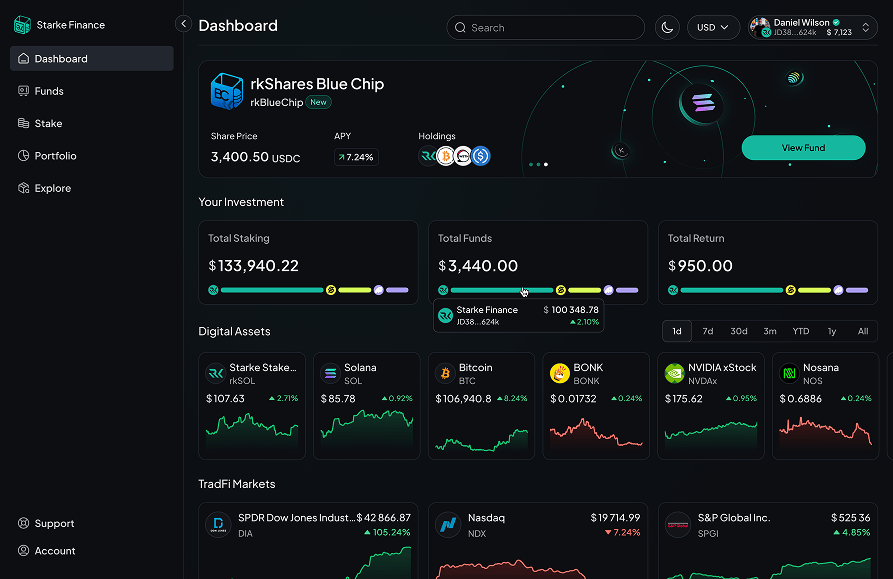Click the Support lifebuoy icon
Image resolution: width=893 pixels, height=579 pixels.
click(23, 523)
